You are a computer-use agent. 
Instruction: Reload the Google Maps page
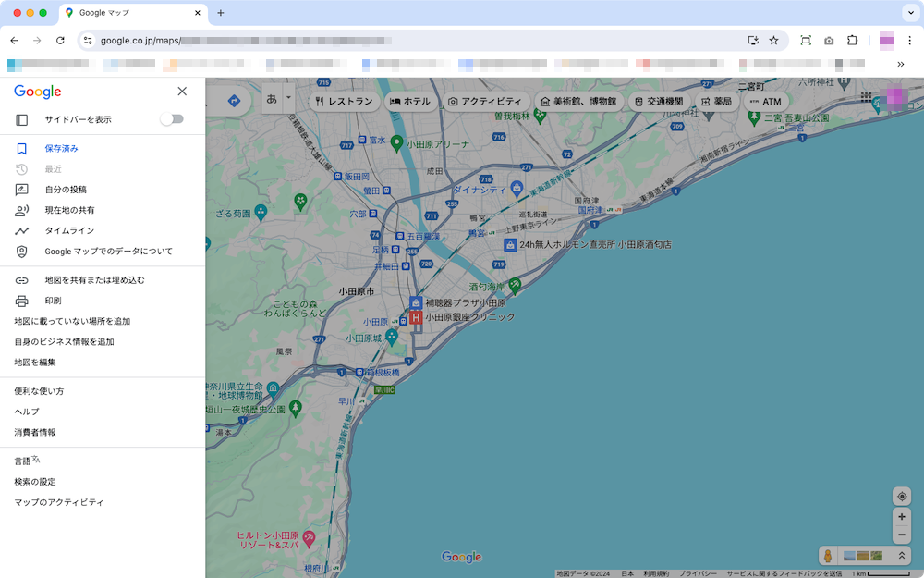60,40
